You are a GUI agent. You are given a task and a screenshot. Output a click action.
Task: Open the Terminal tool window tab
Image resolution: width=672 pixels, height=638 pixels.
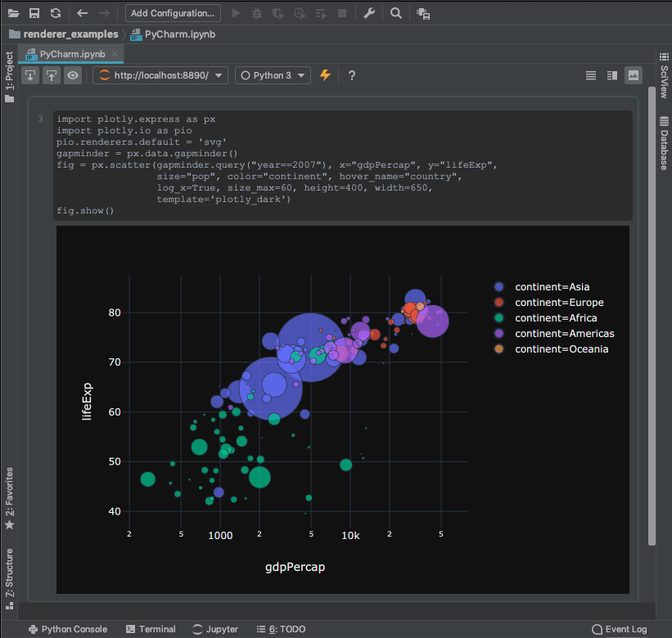click(x=151, y=629)
